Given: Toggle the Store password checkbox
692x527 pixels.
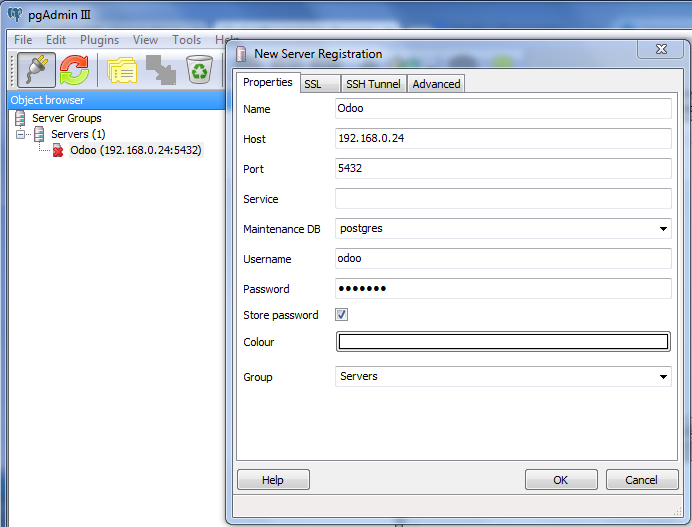Looking at the screenshot, I should pos(341,315).
